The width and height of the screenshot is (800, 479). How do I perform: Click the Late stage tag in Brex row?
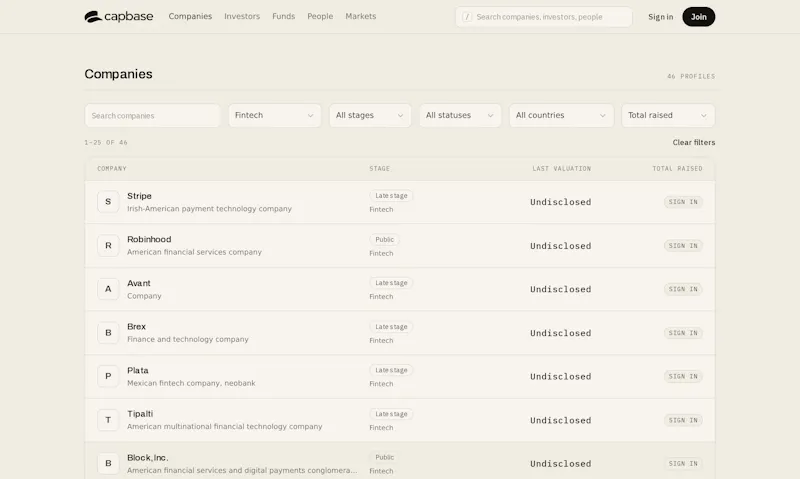(391, 327)
